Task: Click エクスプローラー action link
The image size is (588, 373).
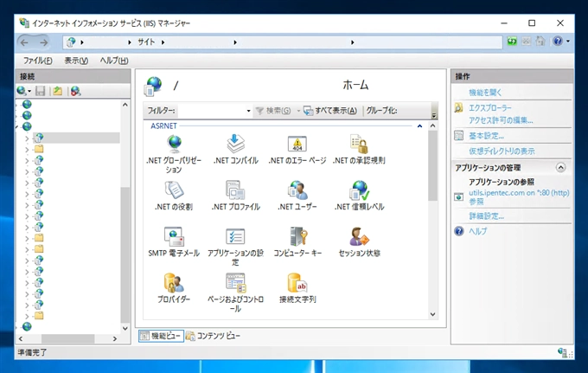Action: coord(489,108)
